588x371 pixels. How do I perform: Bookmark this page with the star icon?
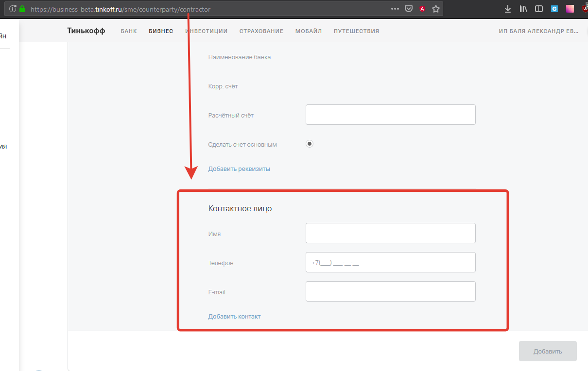coord(435,9)
